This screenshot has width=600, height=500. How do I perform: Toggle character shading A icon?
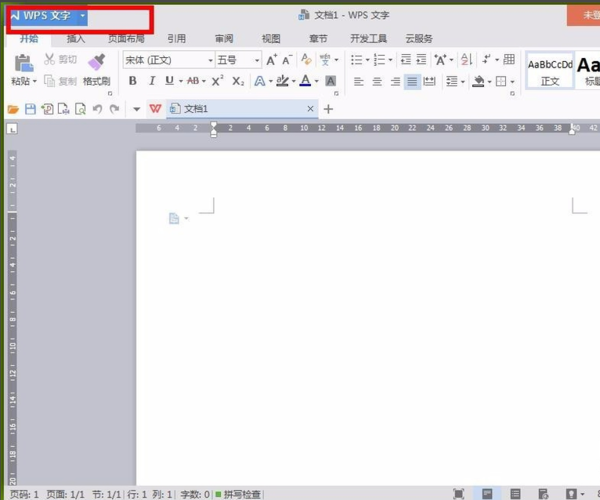coord(330,81)
